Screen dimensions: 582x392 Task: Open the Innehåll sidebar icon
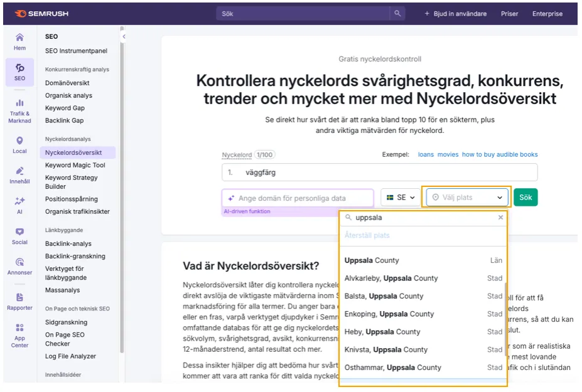(19, 176)
